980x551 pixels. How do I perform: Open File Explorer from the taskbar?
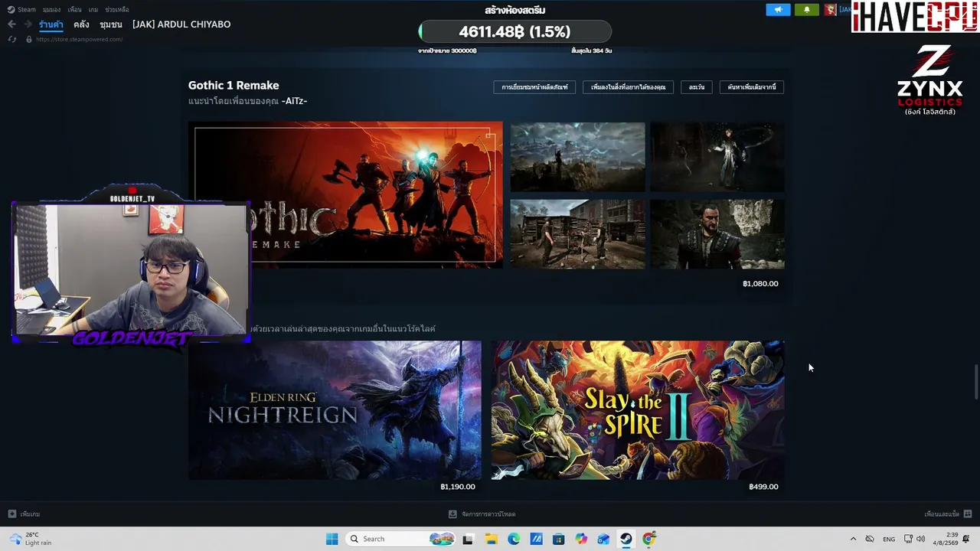point(491,539)
